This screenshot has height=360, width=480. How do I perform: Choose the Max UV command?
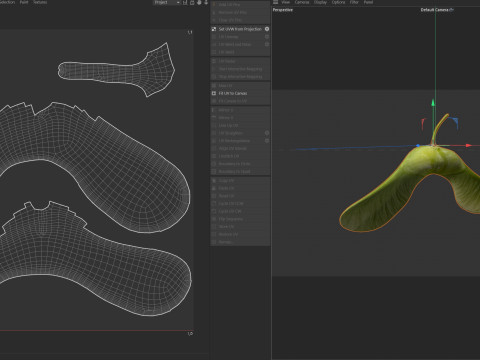pyautogui.click(x=225, y=86)
